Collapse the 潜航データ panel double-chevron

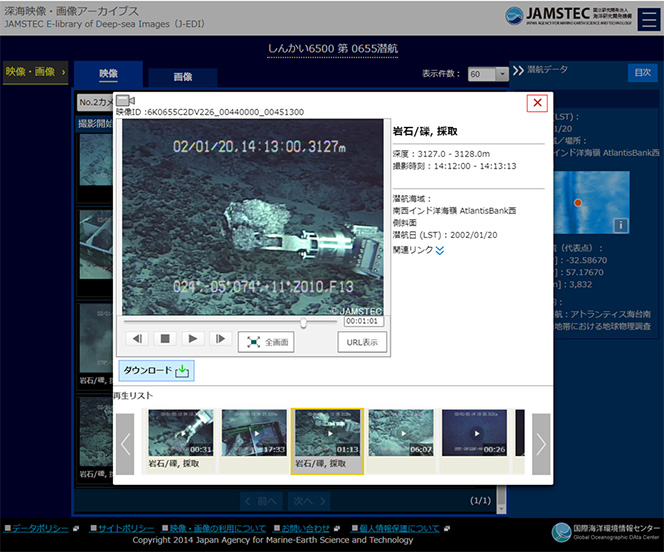(518, 70)
